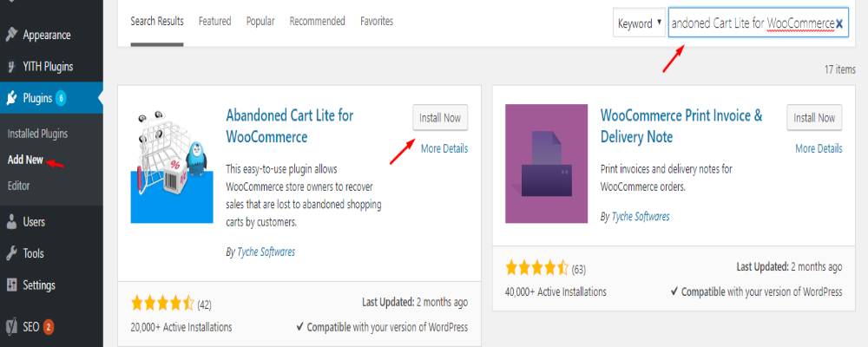The image size is (868, 347).
Task: Click the Users person icon
Action: [x=12, y=221]
